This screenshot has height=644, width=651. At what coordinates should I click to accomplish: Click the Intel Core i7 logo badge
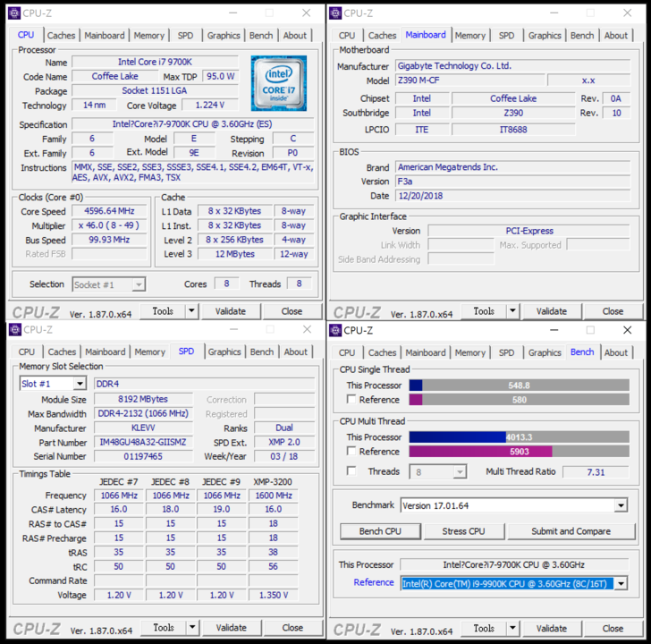[x=278, y=83]
